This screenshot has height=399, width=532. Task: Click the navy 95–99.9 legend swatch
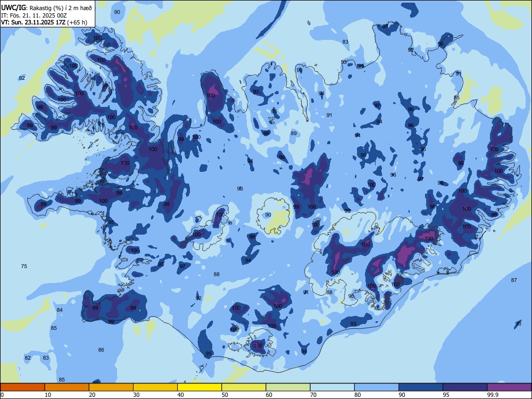coord(465,387)
